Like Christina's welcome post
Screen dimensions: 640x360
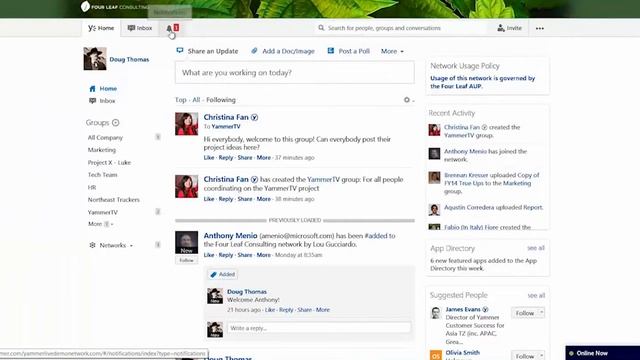(209, 158)
